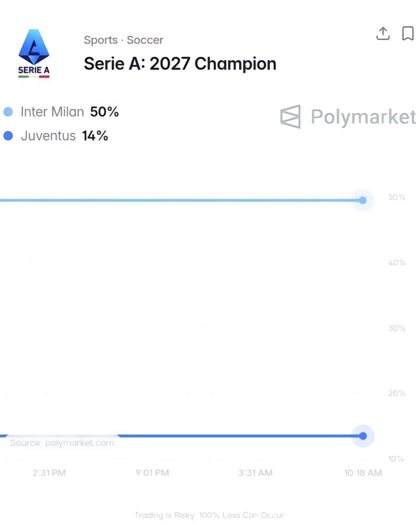Screen dimensions: 420x525
Task: Click the Polymarket logo icon
Action: [290, 117]
